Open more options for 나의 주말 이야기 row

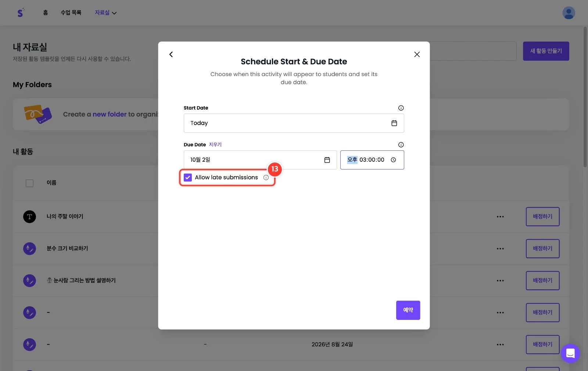coord(500,217)
